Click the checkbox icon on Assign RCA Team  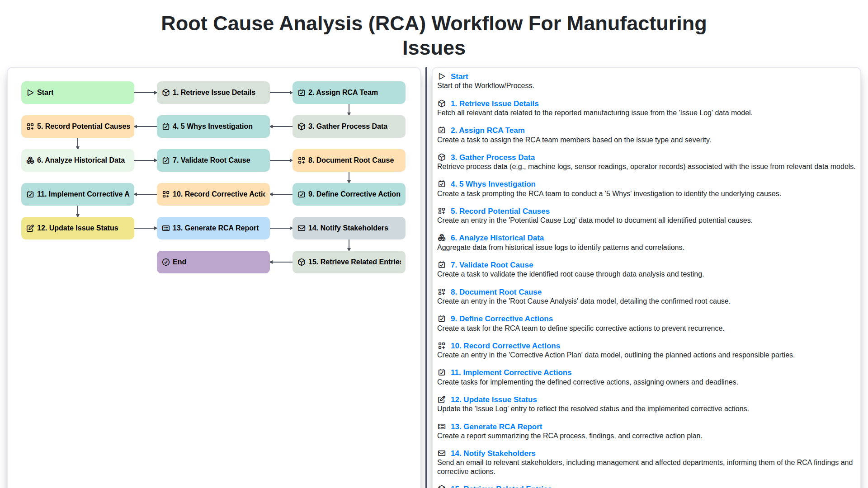click(x=301, y=92)
